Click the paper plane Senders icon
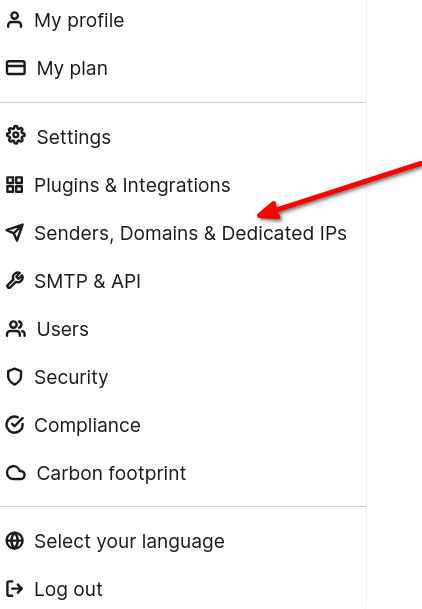This screenshot has height=609, width=422. [15, 233]
